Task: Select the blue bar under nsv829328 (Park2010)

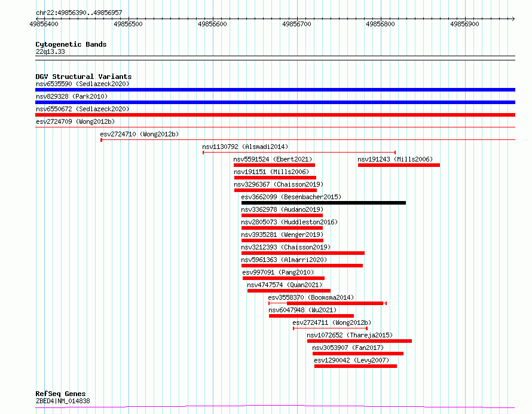Action: pos(275,102)
